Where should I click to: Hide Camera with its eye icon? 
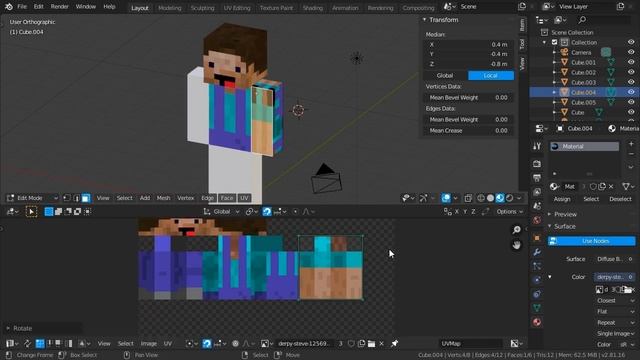tap(631, 52)
